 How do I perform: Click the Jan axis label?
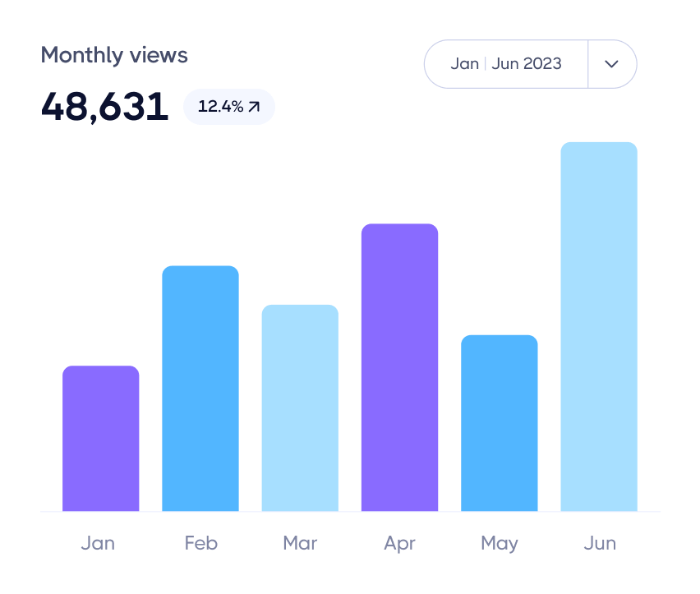coord(99,543)
